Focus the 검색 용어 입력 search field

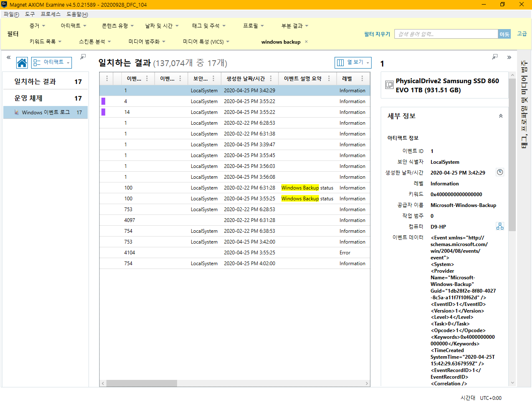click(446, 34)
